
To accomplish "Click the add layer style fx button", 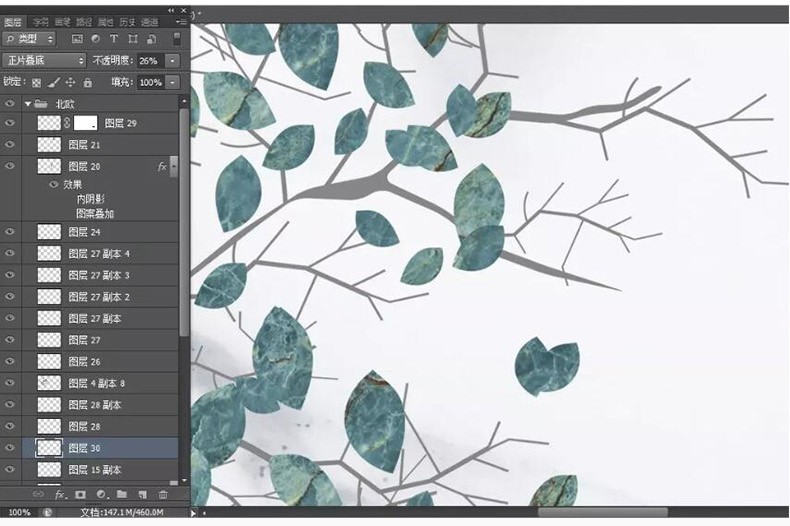I will [59, 494].
